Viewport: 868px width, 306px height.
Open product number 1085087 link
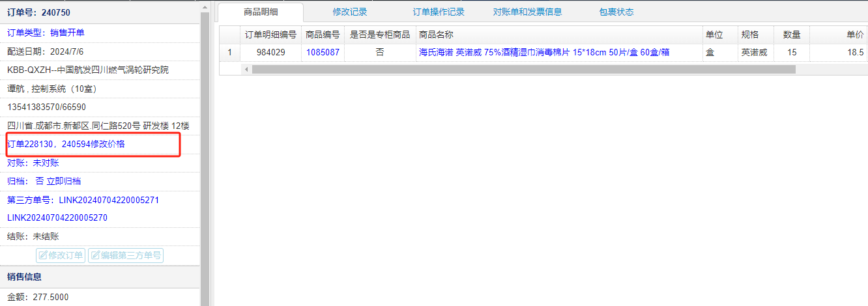click(323, 52)
